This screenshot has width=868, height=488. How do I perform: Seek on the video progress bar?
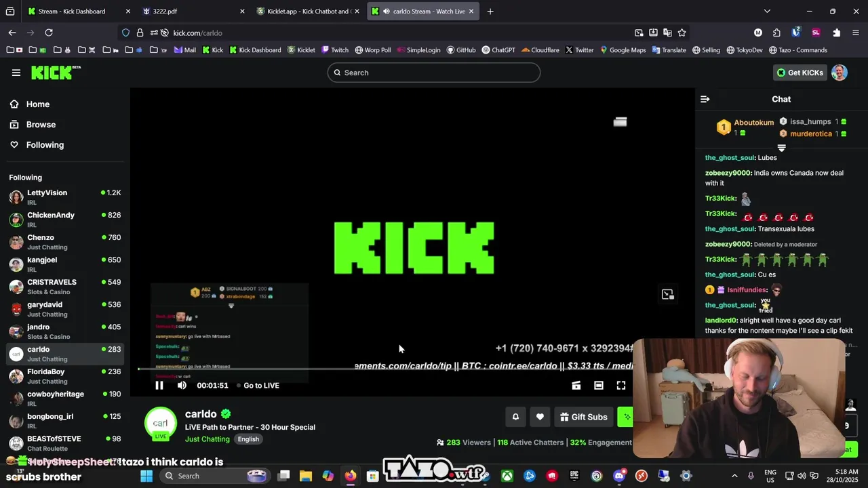pyautogui.click(x=385, y=369)
